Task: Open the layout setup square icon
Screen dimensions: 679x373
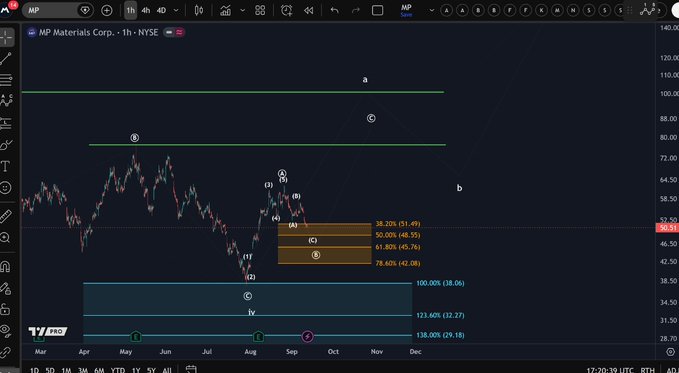Action: point(378,10)
